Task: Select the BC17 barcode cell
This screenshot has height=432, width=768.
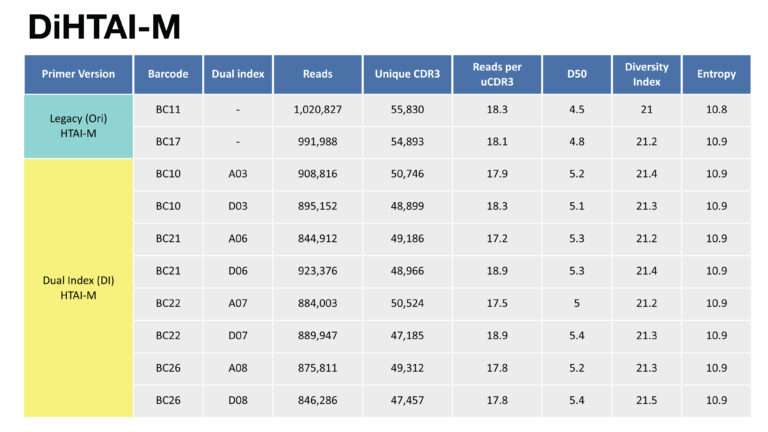Action: pyautogui.click(x=168, y=142)
